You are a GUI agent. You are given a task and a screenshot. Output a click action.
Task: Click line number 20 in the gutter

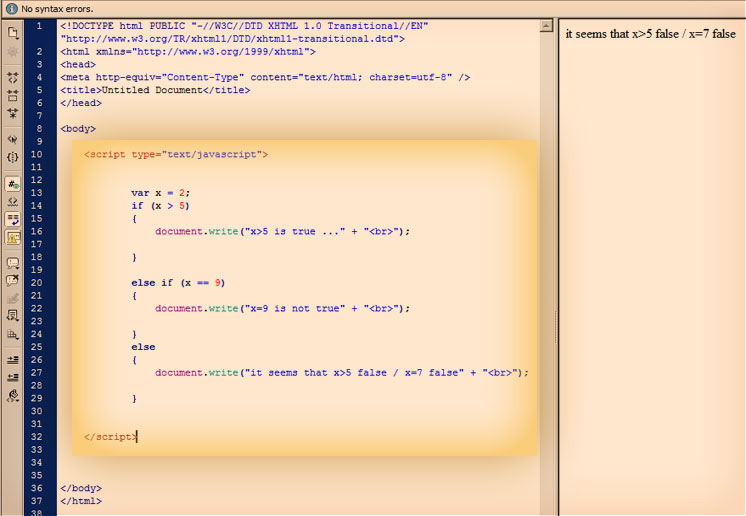click(37, 282)
